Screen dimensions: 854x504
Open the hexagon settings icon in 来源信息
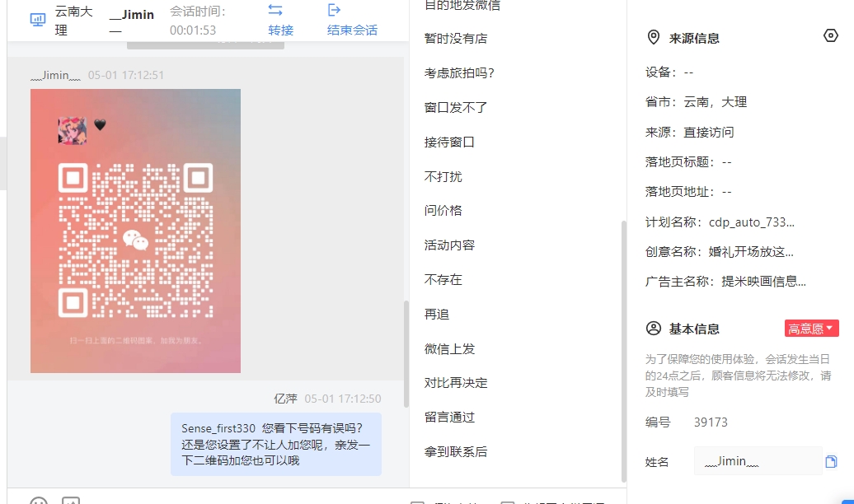(831, 36)
